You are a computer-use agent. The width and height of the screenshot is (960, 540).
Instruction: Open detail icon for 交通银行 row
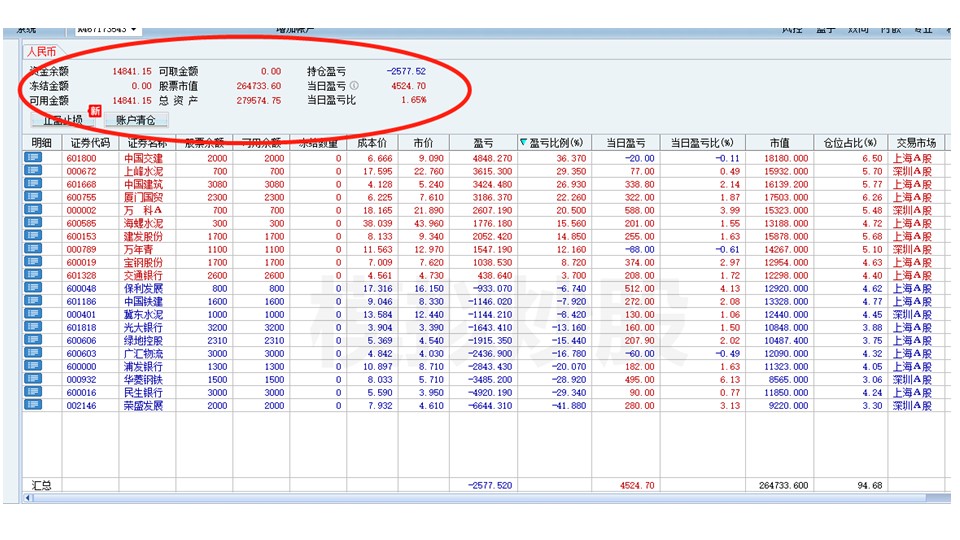pos(33,275)
